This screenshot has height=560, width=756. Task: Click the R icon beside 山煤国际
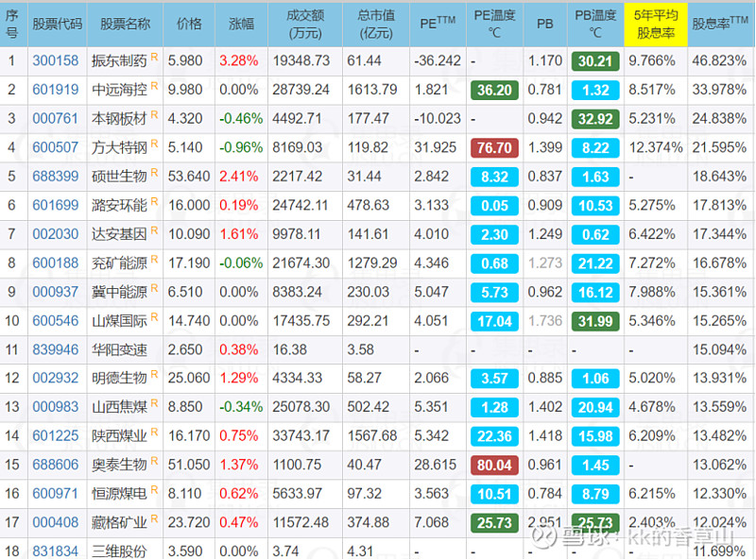click(154, 317)
